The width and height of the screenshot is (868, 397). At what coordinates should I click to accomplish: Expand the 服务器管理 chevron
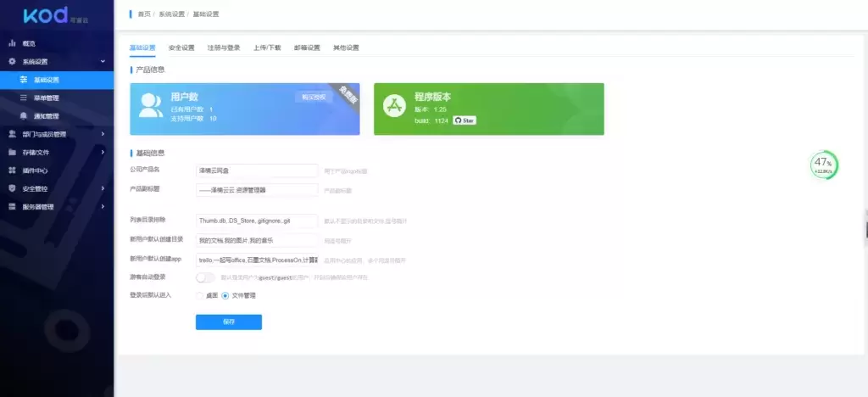point(103,206)
